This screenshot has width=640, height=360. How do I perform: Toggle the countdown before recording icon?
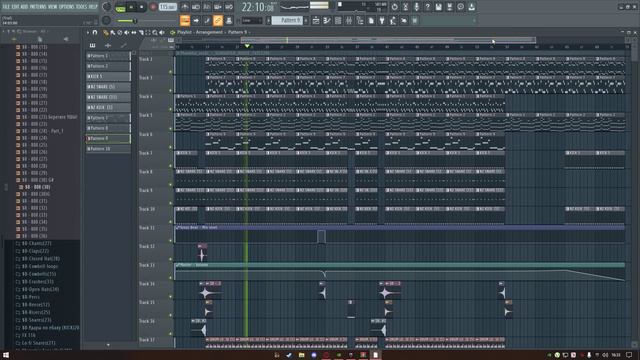[207, 7]
